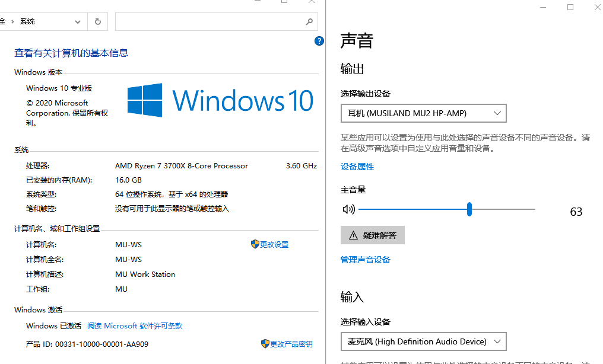The image size is (603, 364).
Task: Click shield icon beside 更改产品密钥
Action: [x=265, y=344]
